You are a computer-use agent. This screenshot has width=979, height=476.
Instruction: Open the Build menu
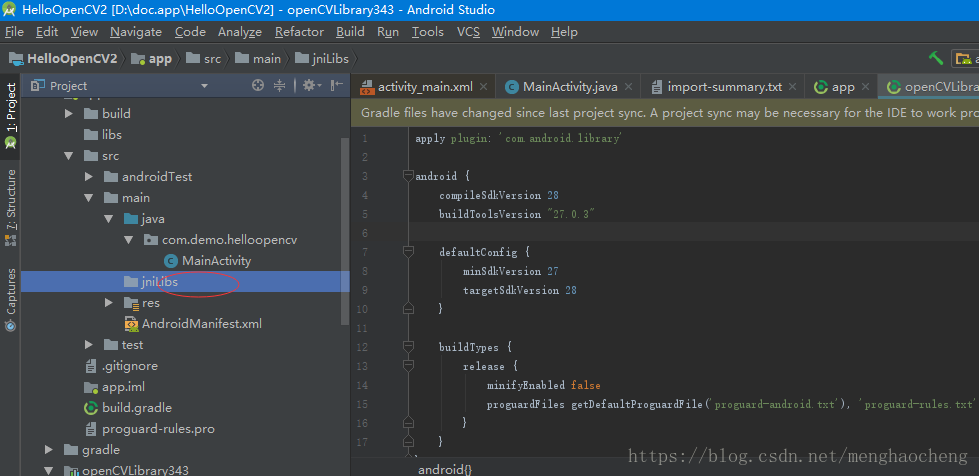click(350, 32)
